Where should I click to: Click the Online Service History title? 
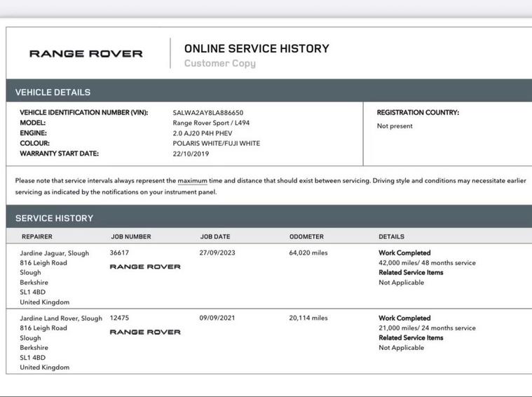coord(257,48)
